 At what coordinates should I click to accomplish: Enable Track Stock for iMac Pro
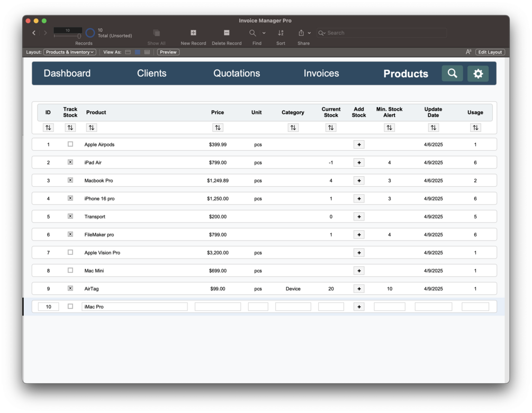point(70,306)
